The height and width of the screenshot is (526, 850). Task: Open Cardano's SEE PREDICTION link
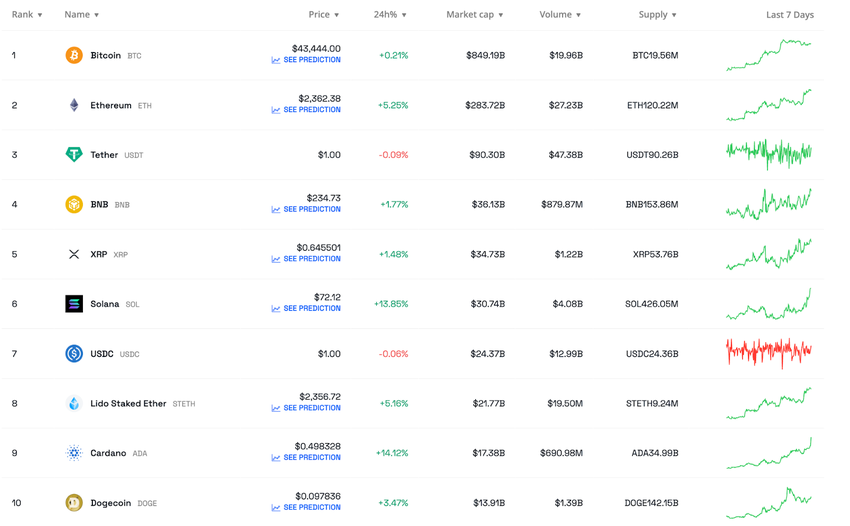[312, 457]
